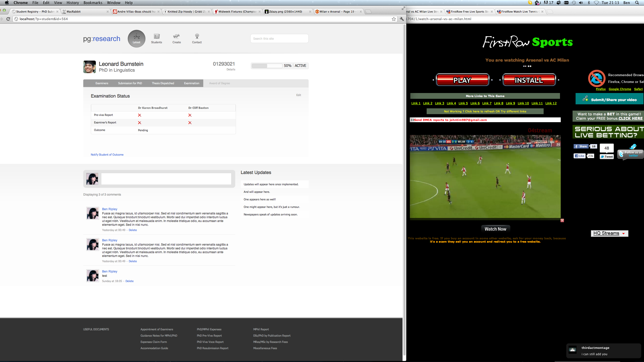Click Edit in Examination Status
Viewport: 644px width, 362px height.
[x=299, y=95]
